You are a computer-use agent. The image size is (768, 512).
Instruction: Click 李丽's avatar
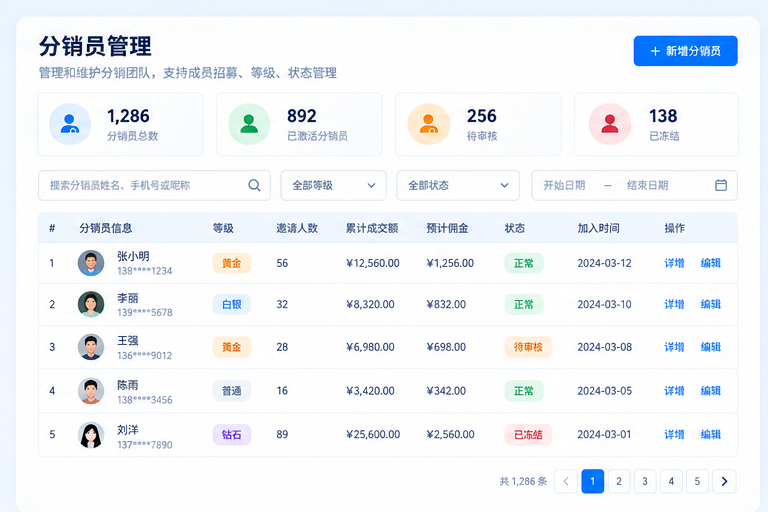coord(91,304)
